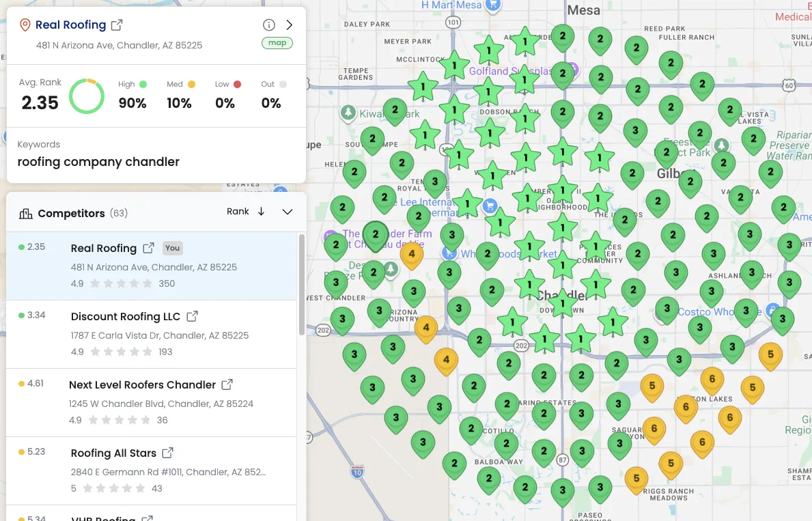Click the H Mart Mesa shopping icon
This screenshot has height=521, width=812.
click(x=494, y=5)
